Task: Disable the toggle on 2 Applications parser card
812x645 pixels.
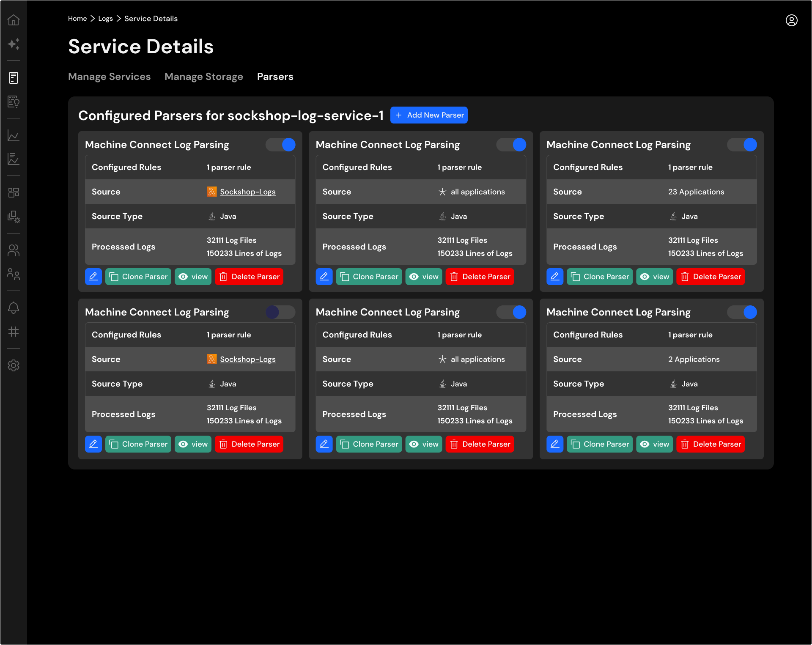Action: pos(742,312)
